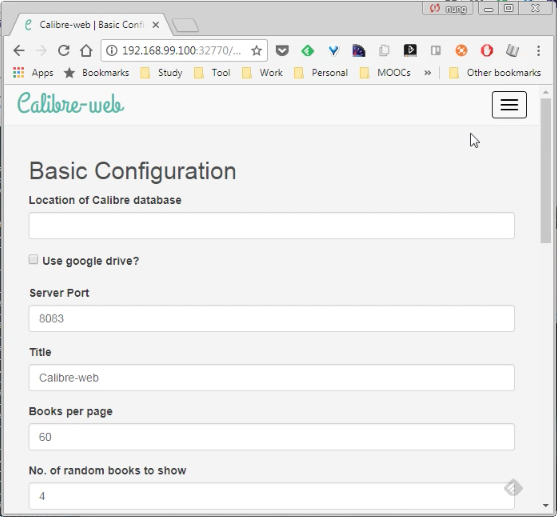This screenshot has height=517, width=557.
Task: Click the back navigation arrow
Action: (x=19, y=51)
